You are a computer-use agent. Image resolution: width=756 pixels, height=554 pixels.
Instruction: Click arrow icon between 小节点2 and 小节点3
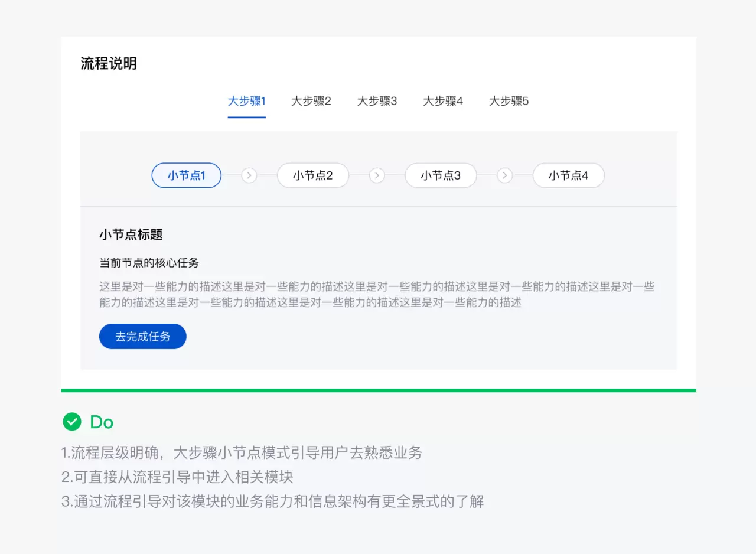[377, 175]
